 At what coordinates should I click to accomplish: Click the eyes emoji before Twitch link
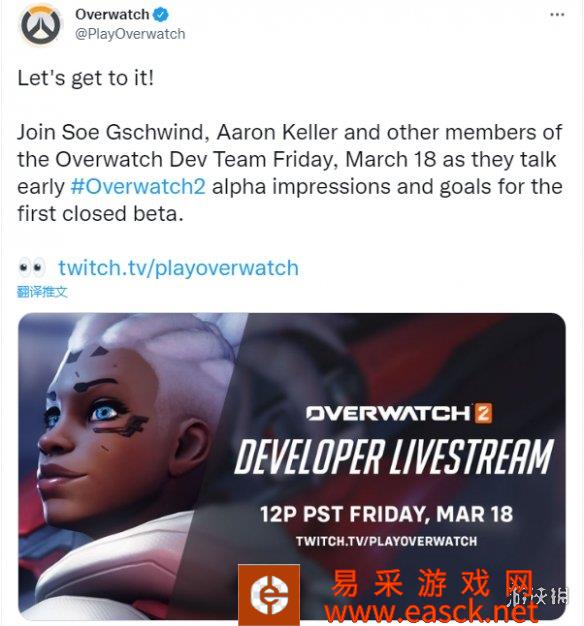pos(32,268)
